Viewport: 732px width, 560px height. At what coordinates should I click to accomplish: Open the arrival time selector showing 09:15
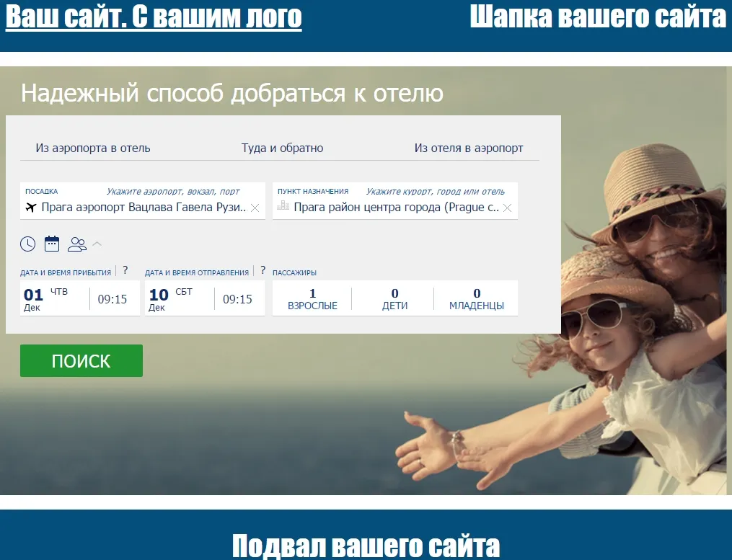tap(113, 298)
